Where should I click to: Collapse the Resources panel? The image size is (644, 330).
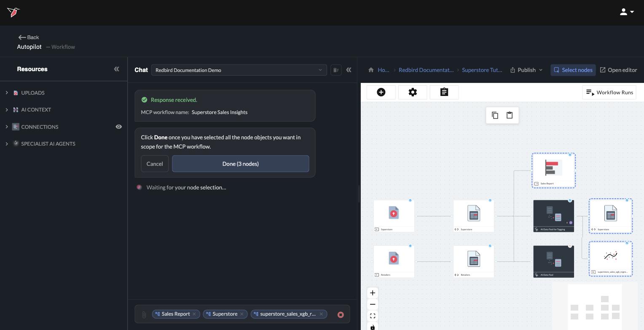(x=117, y=69)
